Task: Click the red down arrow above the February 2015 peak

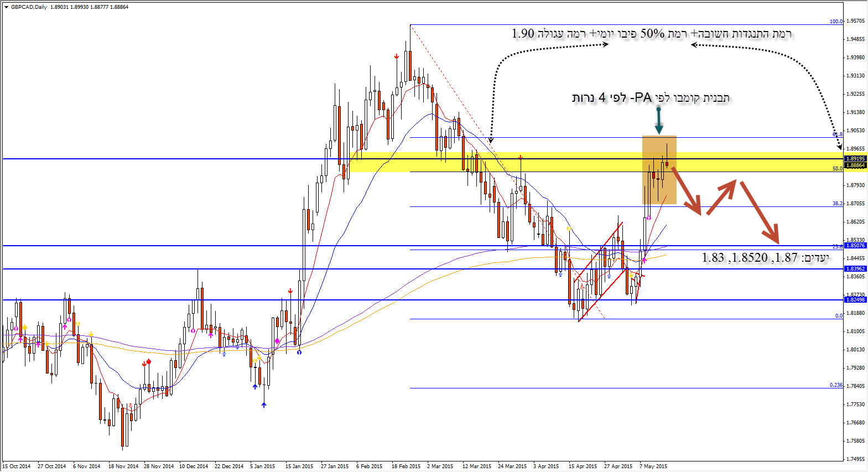Action: coord(397,56)
